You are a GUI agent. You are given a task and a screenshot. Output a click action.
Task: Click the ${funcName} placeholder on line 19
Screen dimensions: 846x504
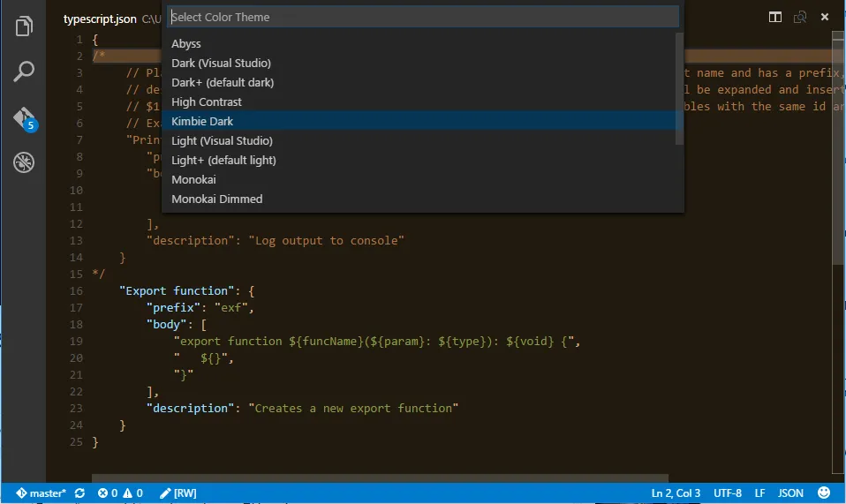click(x=326, y=342)
